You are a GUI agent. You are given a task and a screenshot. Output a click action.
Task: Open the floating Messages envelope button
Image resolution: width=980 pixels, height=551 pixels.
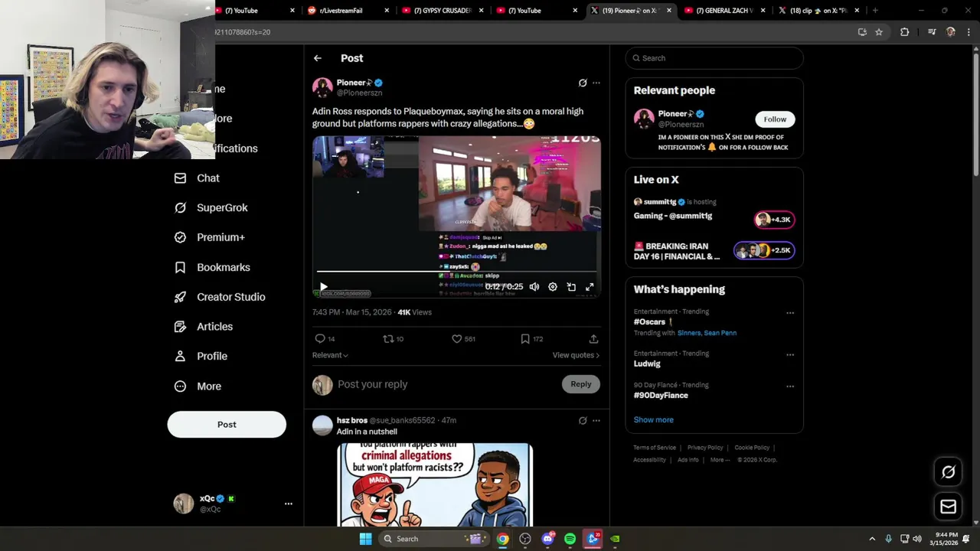948,506
